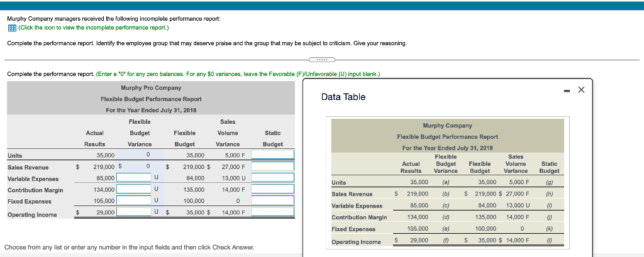The height and width of the screenshot is (257, 644).
Task: Click placeholder (c) in the Data Table
Action: 446,205
